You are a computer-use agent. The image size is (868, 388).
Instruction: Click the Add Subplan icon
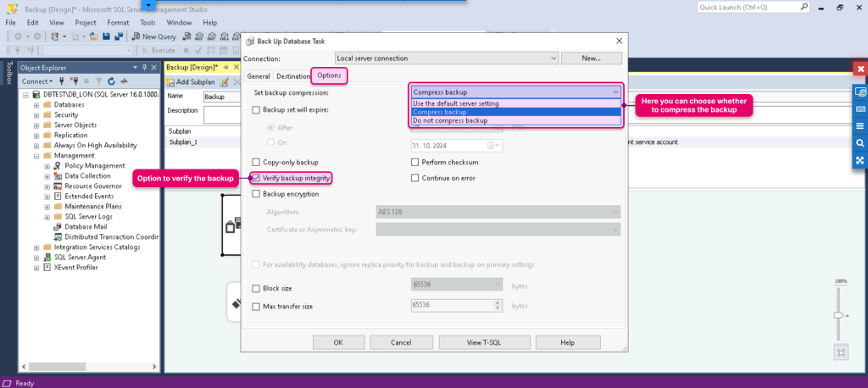tap(170, 82)
